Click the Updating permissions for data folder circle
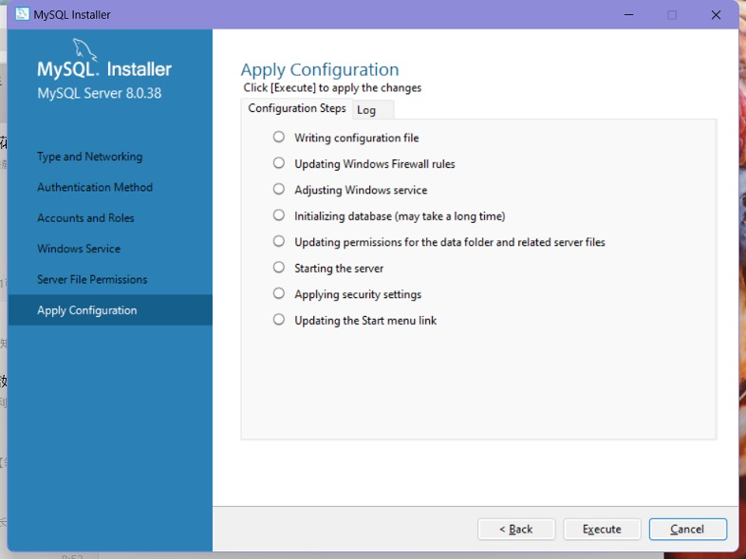Screen dimensions: 746x560 (279, 242)
